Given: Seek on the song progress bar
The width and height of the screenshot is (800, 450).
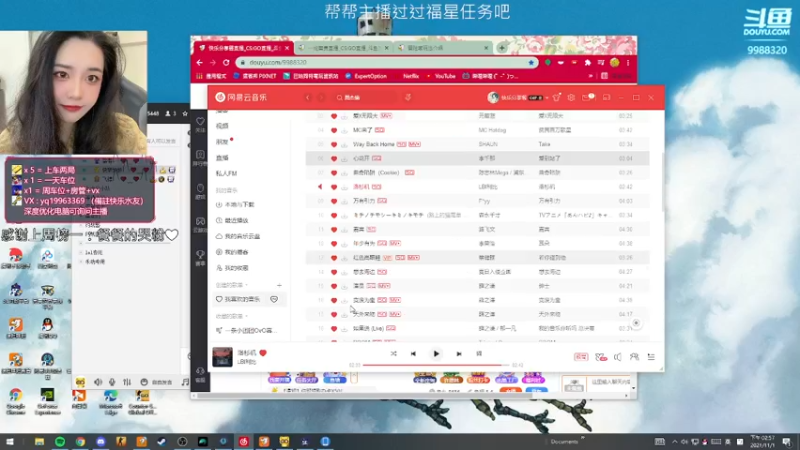Looking at the screenshot, I should (436, 365).
